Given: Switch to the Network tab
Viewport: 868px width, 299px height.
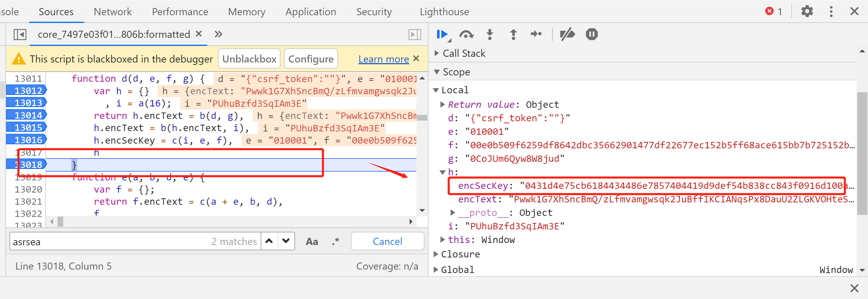Looking at the screenshot, I should coord(113,12).
